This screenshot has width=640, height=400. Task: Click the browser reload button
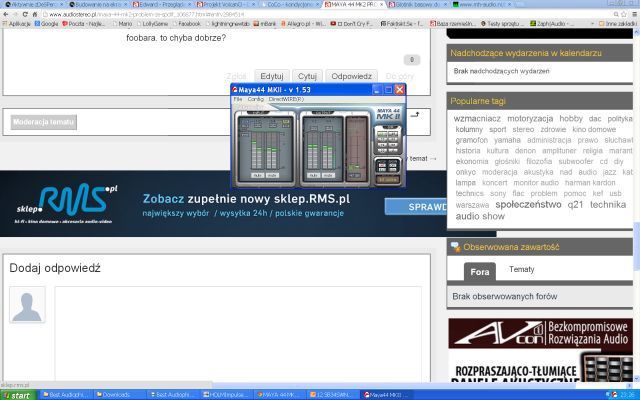25,14
